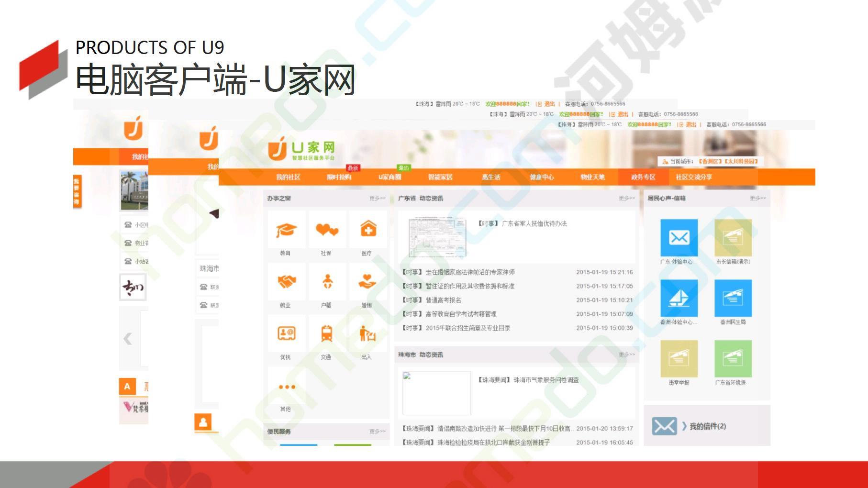Image resolution: width=868 pixels, height=488 pixels.
Task: Open the 违章举报 mailbox icon
Action: tap(679, 359)
